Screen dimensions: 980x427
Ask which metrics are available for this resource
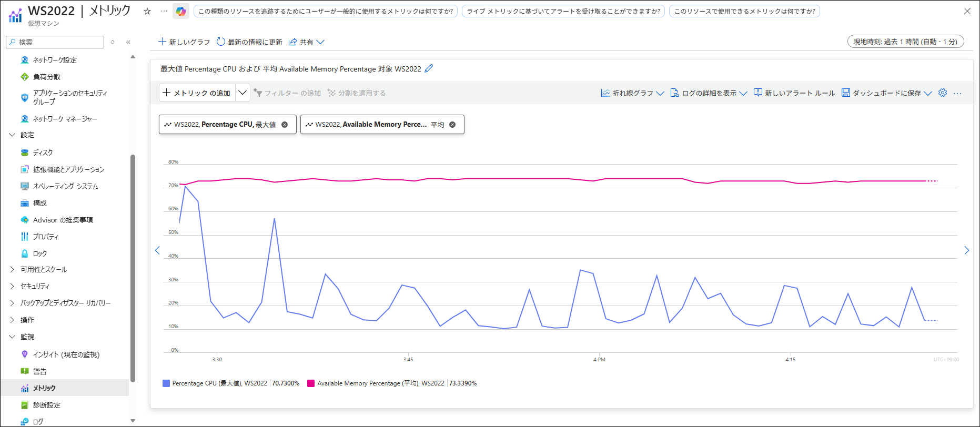[x=744, y=11]
